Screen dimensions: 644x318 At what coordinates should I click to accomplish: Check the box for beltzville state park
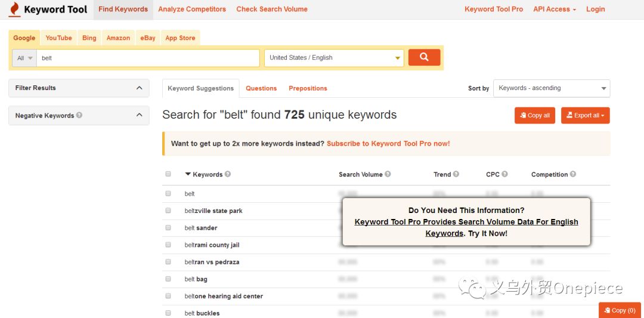click(168, 211)
